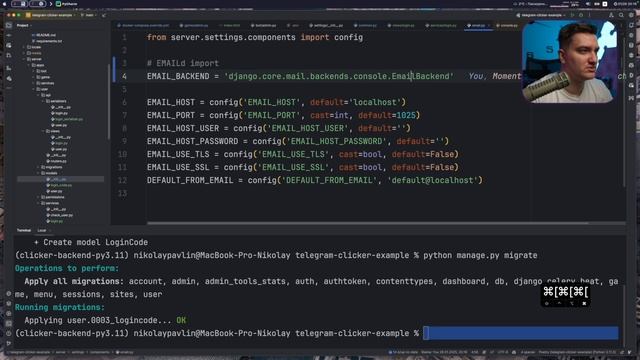Switch to the botadmin.py editor tab
This screenshot has height=360, width=640.
click(264, 25)
